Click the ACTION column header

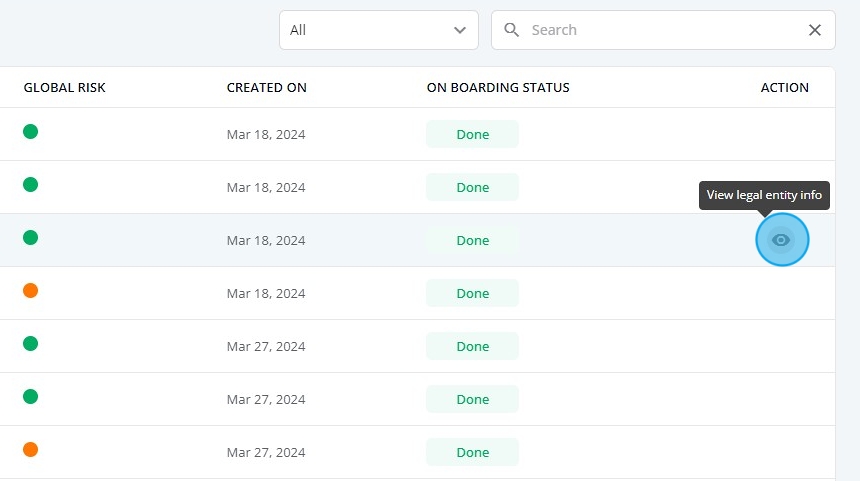click(784, 88)
